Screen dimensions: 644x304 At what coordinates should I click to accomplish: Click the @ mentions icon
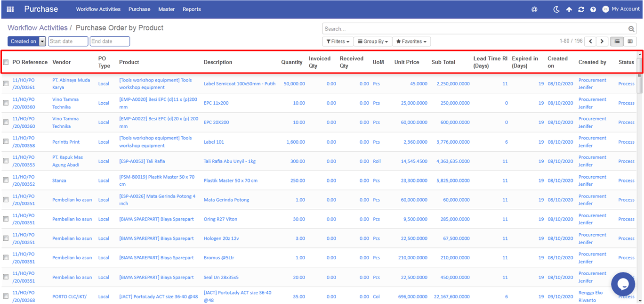coord(534,9)
